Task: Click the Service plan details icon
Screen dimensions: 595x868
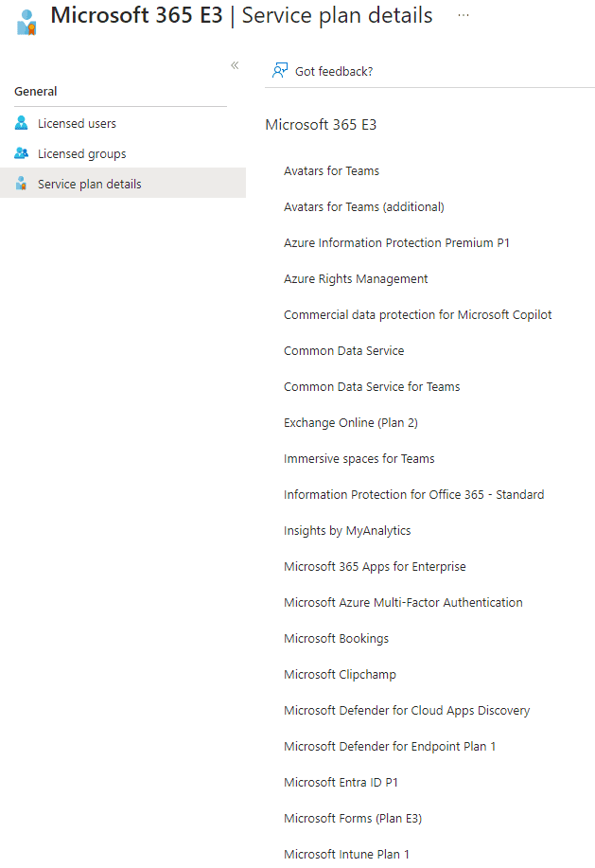Action: pyautogui.click(x=21, y=184)
